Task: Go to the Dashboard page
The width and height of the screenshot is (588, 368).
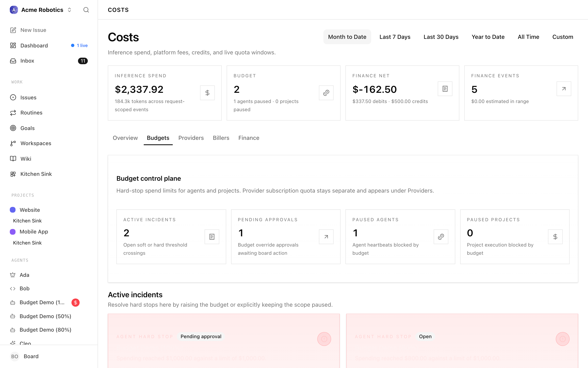Action: tap(49, 46)
